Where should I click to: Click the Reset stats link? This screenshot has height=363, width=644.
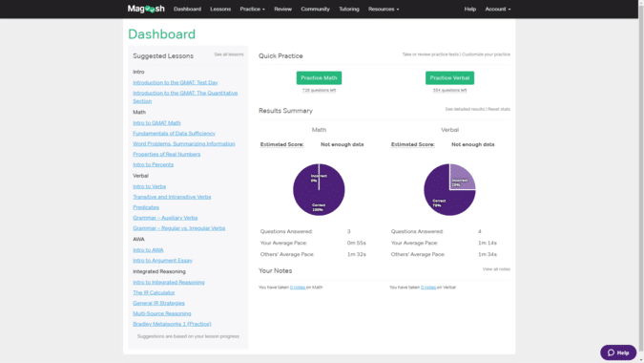click(x=499, y=109)
